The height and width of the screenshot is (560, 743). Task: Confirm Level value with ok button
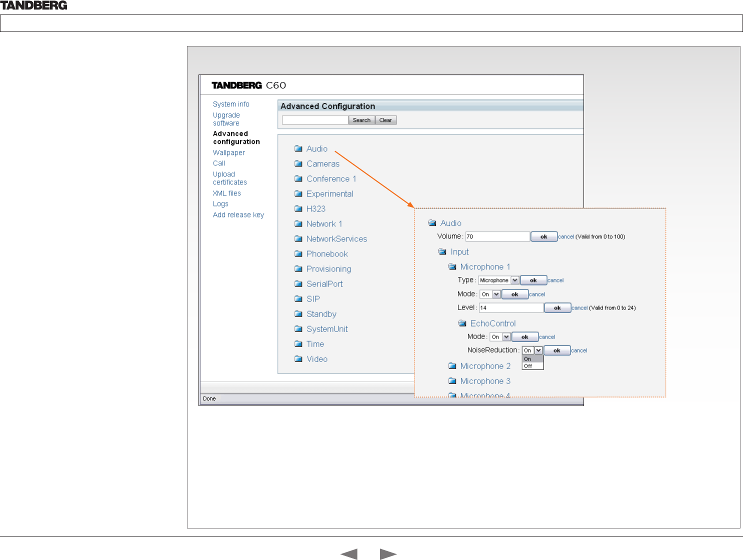557,308
